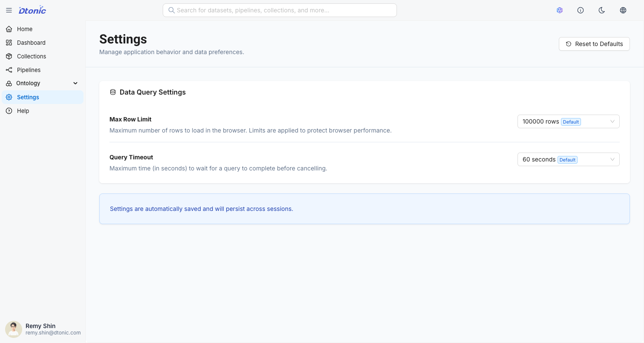Viewport: 644px width, 343px height.
Task: Open the AI assistant icon in header
Action: [560, 10]
